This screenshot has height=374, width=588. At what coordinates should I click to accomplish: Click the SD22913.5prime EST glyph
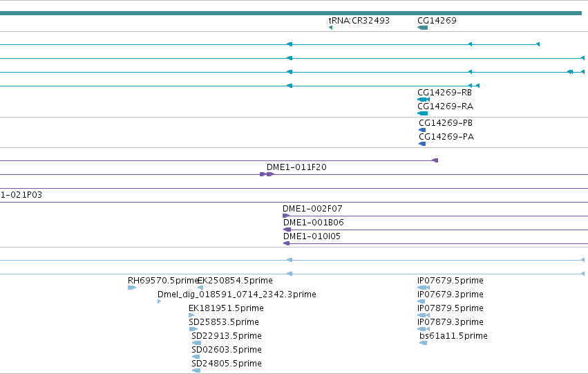click(196, 343)
